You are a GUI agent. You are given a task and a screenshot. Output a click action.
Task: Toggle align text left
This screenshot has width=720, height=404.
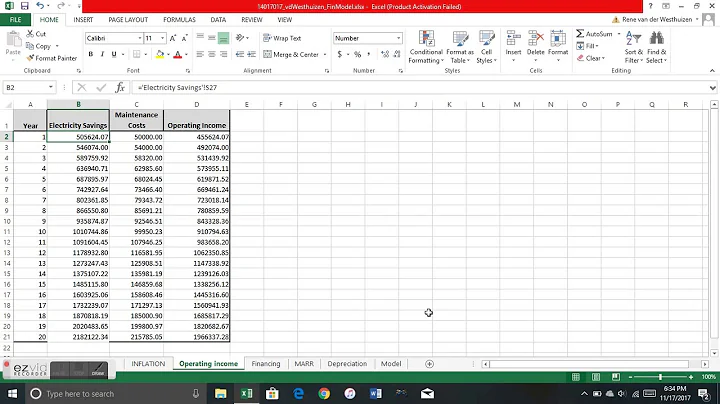pyautogui.click(x=200, y=54)
